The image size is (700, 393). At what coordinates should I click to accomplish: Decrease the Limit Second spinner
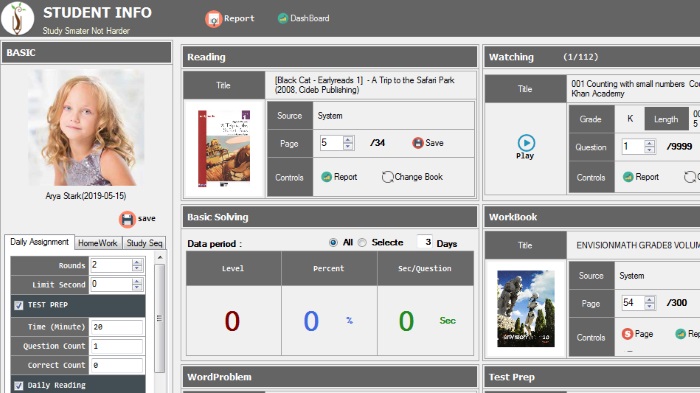(x=137, y=287)
